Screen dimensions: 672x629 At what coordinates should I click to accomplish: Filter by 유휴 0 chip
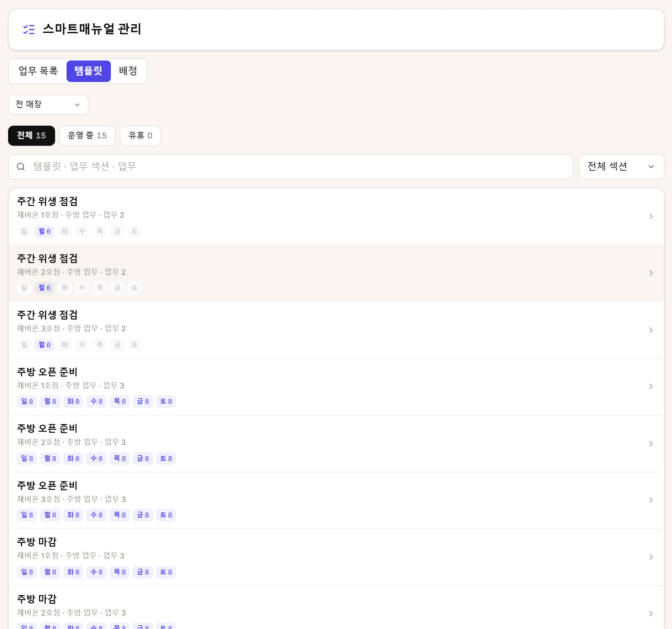point(140,135)
